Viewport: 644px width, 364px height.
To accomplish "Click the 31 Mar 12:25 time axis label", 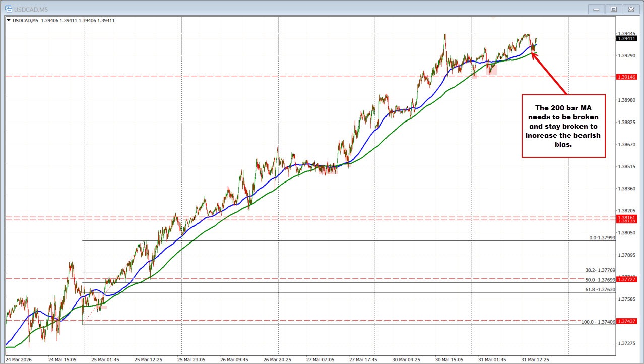I will pos(535,359).
